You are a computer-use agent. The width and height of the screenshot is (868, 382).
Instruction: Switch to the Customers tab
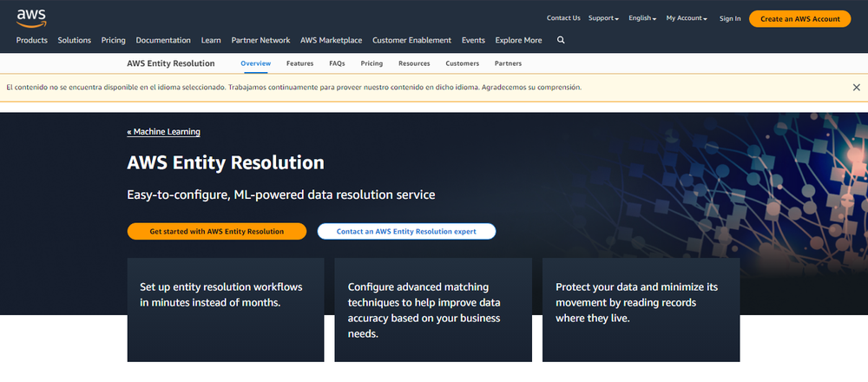(x=463, y=63)
